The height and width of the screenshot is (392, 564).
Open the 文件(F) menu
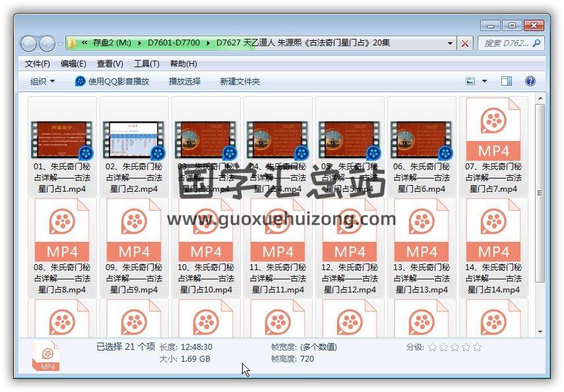point(38,64)
